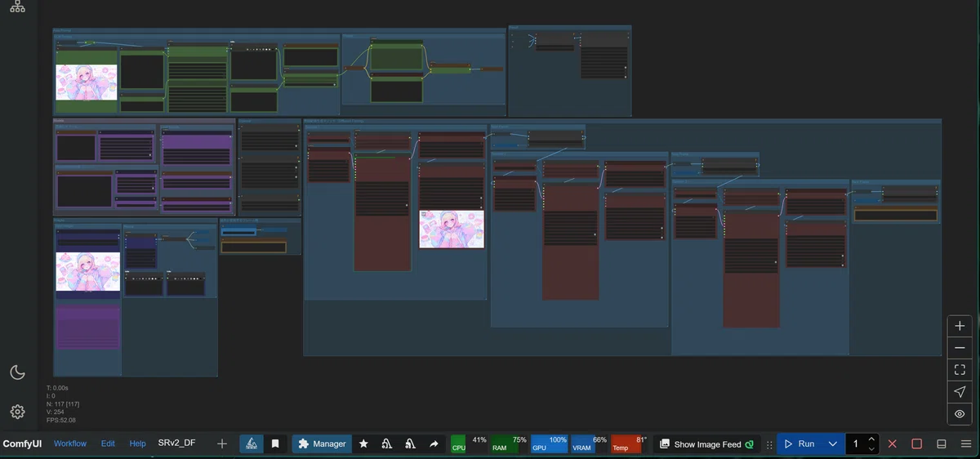Cancel current run with red X
The width and height of the screenshot is (980, 459).
[892, 443]
